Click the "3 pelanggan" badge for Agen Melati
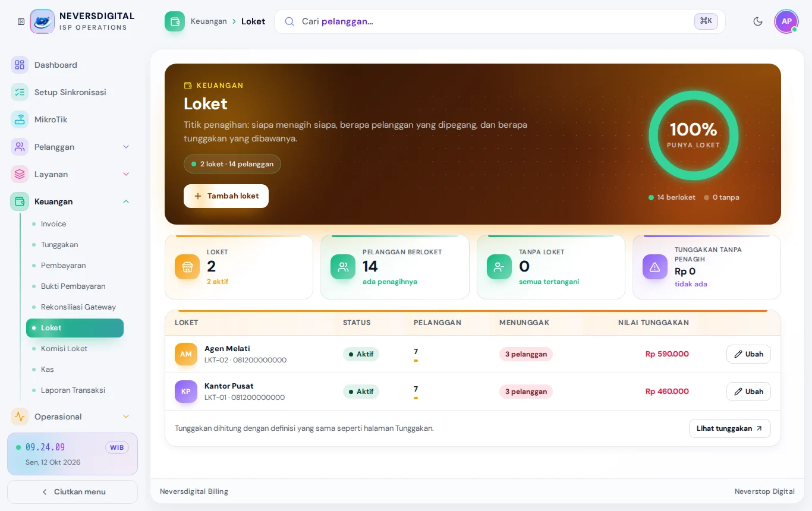812x511 pixels. (526, 354)
